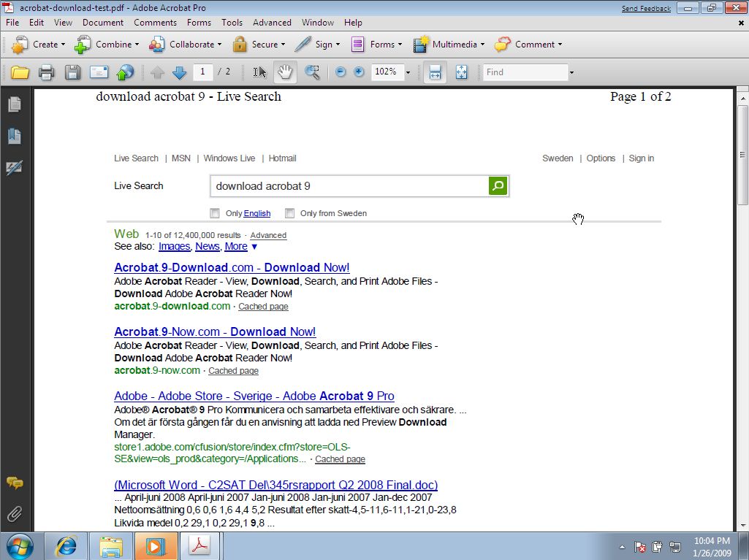Viewport: 749px width, 560px height.
Task: Click the fit one full page icon
Action: tap(461, 72)
